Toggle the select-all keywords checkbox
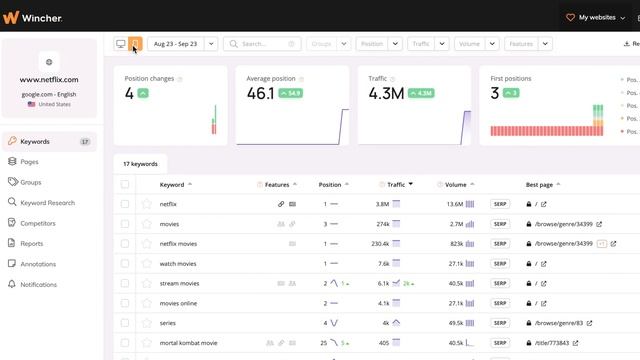This screenshot has width=640, height=360. 125,184
